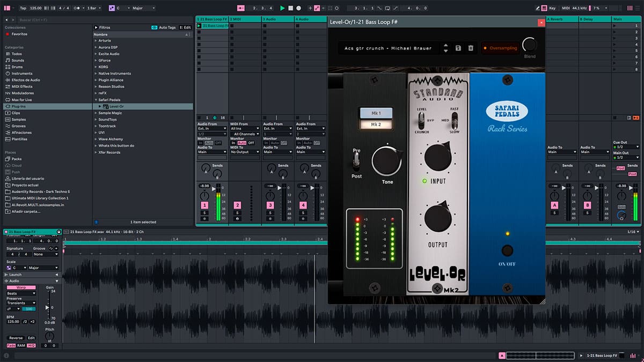Open the 1 Bar quantization dropdown
This screenshot has width=644, height=362.
[x=95, y=8]
